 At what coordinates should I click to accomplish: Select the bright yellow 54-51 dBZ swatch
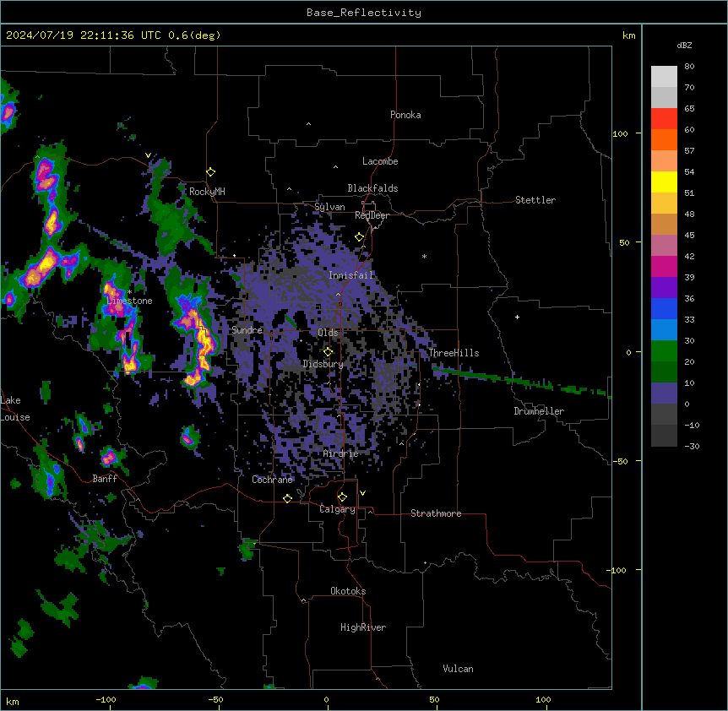click(664, 182)
